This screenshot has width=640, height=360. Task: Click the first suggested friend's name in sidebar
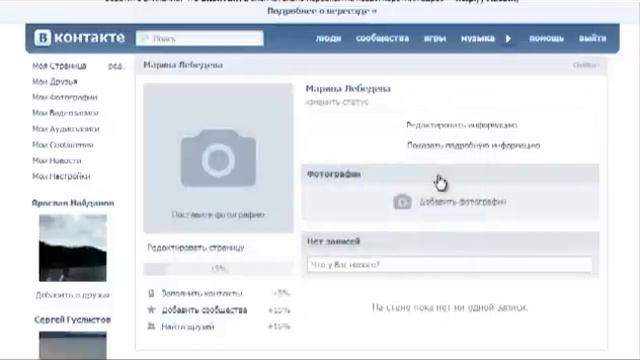[73, 203]
